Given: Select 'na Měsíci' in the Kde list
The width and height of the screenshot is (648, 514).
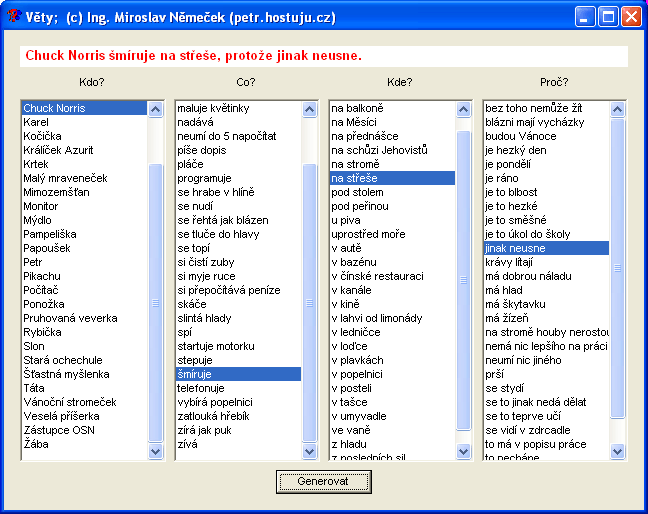Looking at the screenshot, I should [x=353, y=122].
